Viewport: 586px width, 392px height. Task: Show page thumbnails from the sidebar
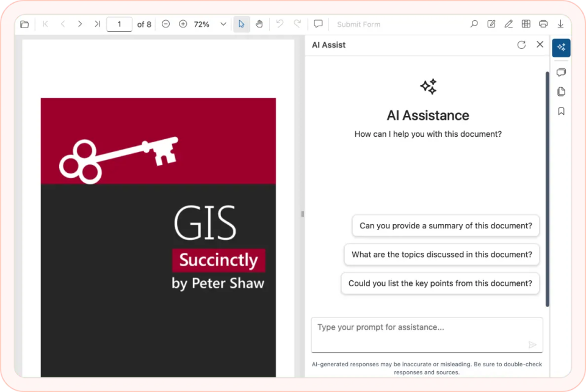pos(561,92)
